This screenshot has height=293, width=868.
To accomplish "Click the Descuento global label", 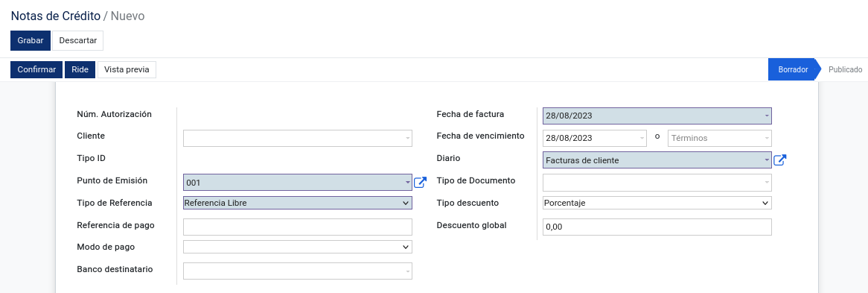I will coord(472,224).
